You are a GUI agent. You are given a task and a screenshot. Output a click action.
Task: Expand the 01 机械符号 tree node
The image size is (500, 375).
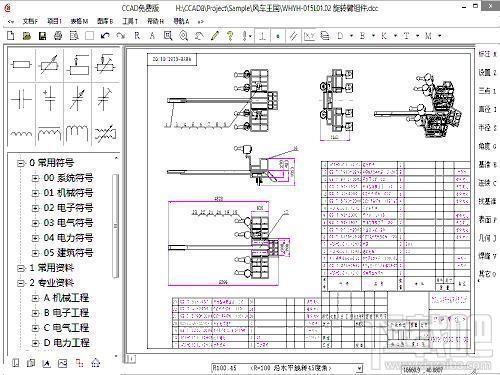(x=35, y=193)
